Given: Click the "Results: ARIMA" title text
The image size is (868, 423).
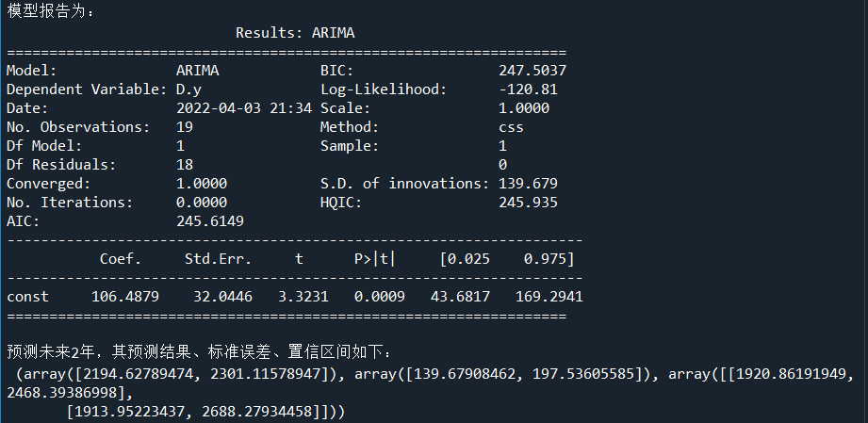Looking at the screenshot, I should (x=295, y=33).
